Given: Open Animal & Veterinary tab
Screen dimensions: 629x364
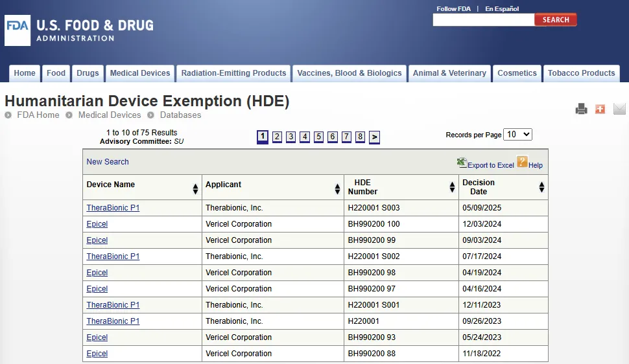Looking at the screenshot, I should (449, 73).
